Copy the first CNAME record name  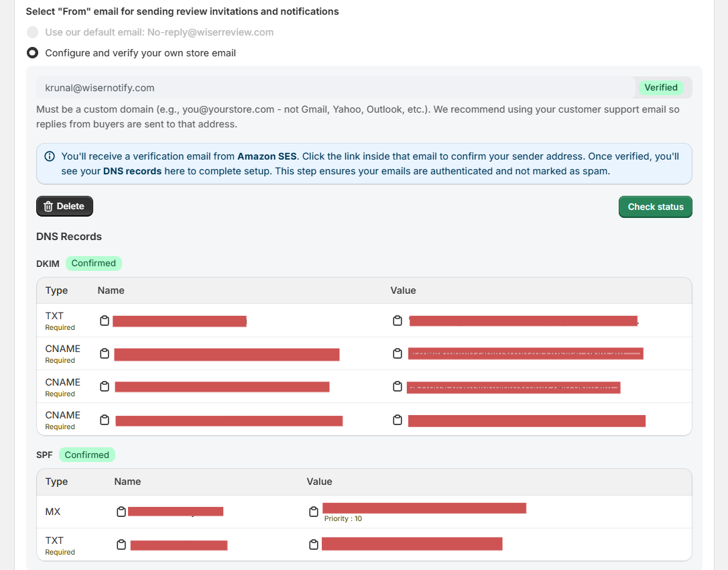[105, 353]
